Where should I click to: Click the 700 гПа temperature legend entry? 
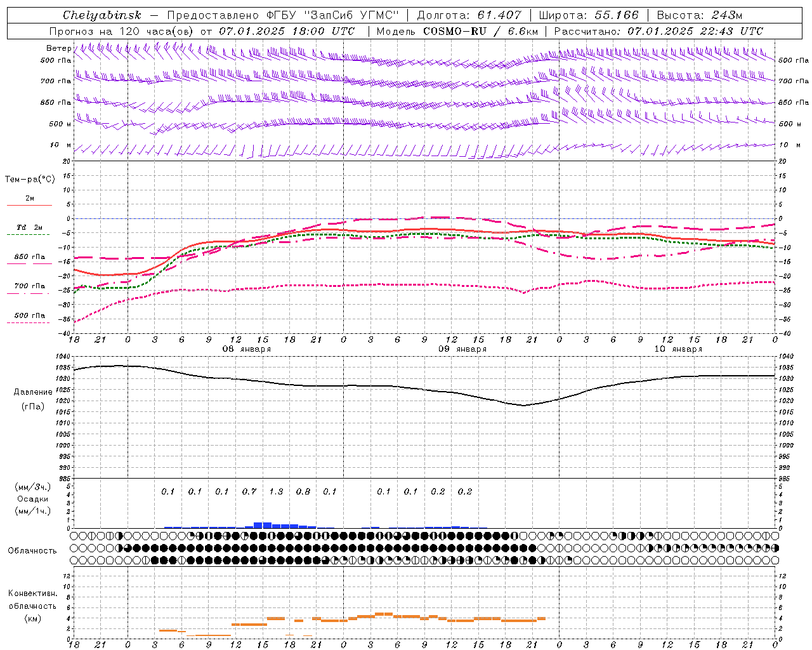click(x=30, y=286)
